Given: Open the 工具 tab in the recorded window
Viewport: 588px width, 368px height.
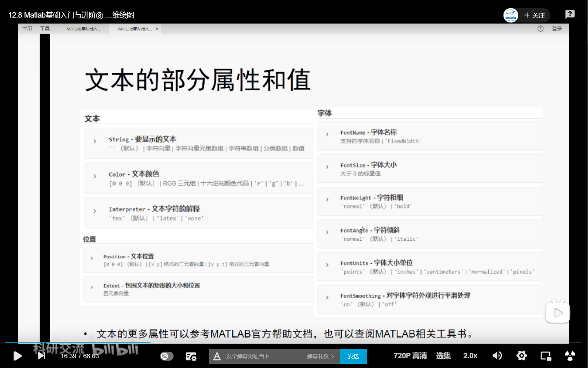Looking at the screenshot, I should pyautogui.click(x=45, y=29).
